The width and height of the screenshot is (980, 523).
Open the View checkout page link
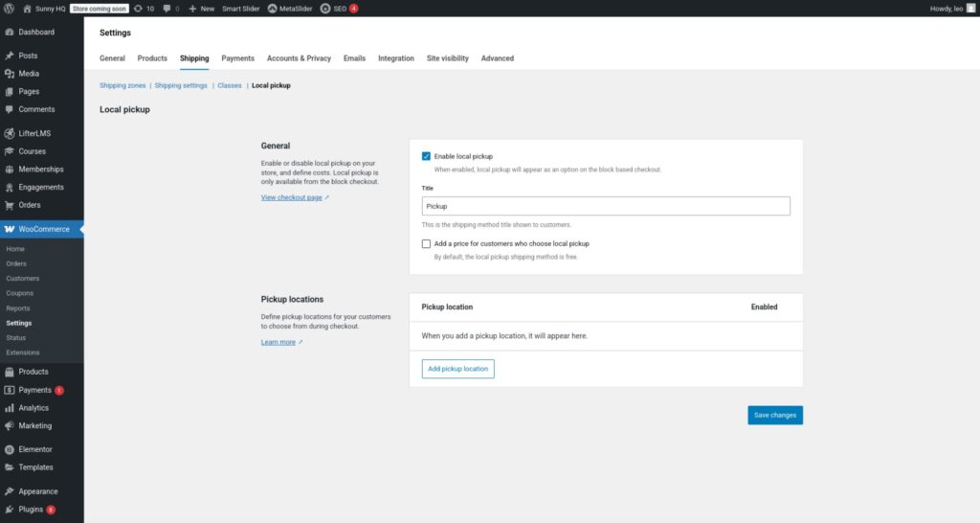[x=292, y=197]
